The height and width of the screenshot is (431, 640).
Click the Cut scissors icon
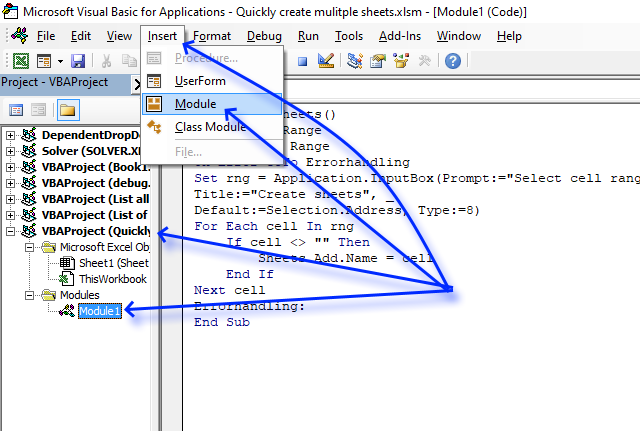pos(106,61)
